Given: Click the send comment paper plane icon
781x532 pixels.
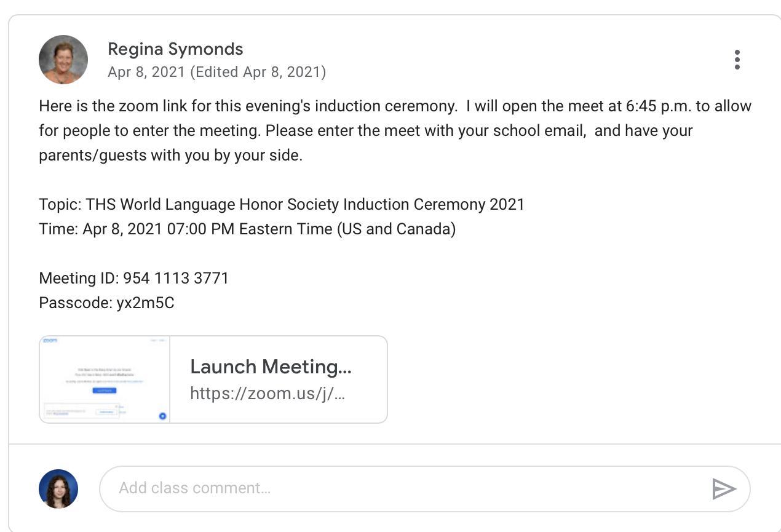Looking at the screenshot, I should click(724, 488).
